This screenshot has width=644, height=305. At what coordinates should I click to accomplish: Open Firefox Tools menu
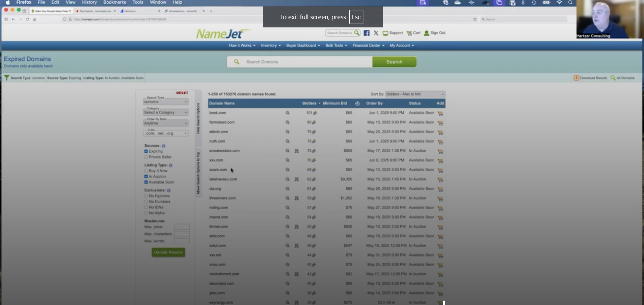tap(138, 2)
